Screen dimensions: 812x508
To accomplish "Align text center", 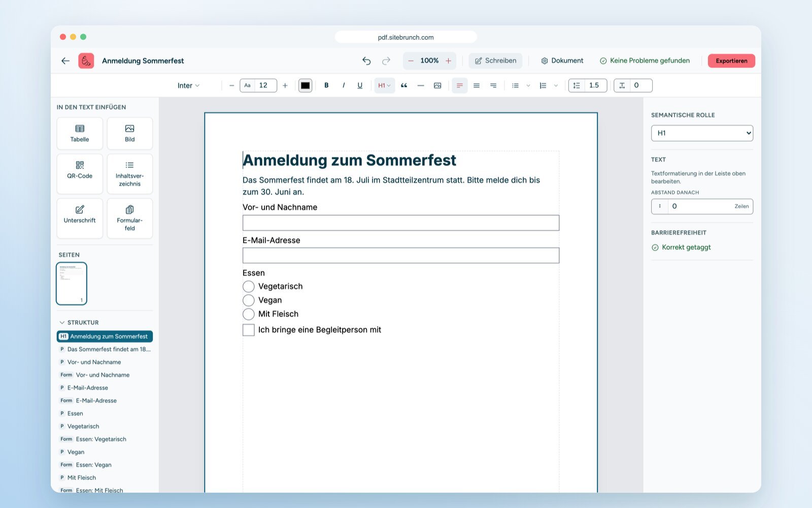I will point(477,85).
